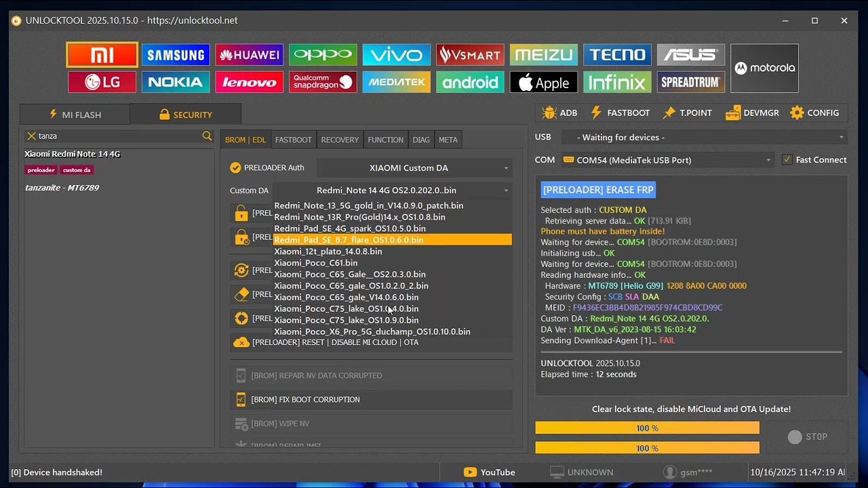
Task: Select the Xiaomi MI brand logo
Action: click(102, 55)
